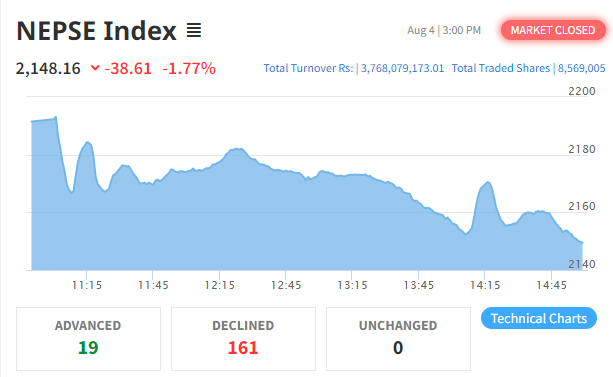
Task: Open Technical Charts
Action: click(539, 318)
